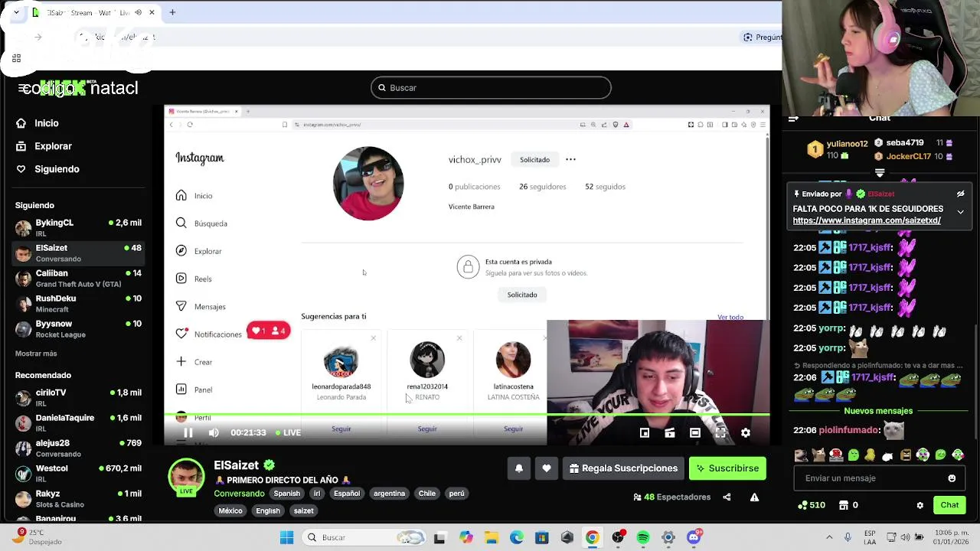Click the Conversando category link
The height and width of the screenshot is (551, 980).
239,494
